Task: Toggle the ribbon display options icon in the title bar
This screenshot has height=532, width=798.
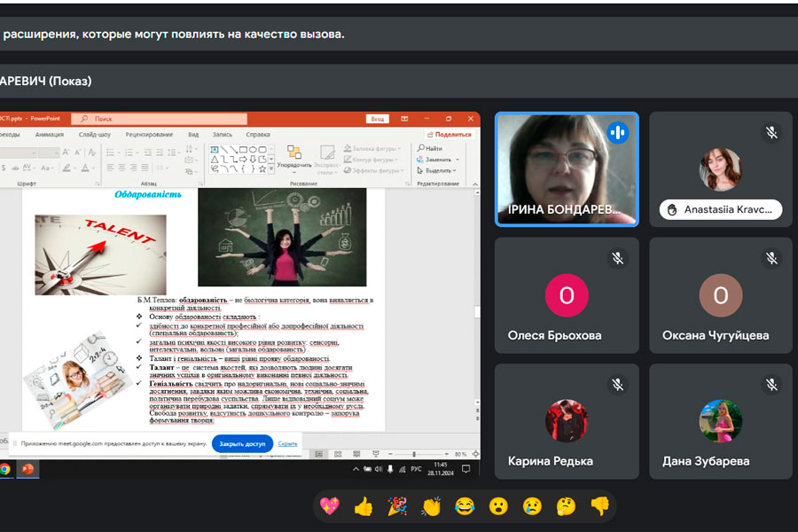Action: [x=404, y=119]
